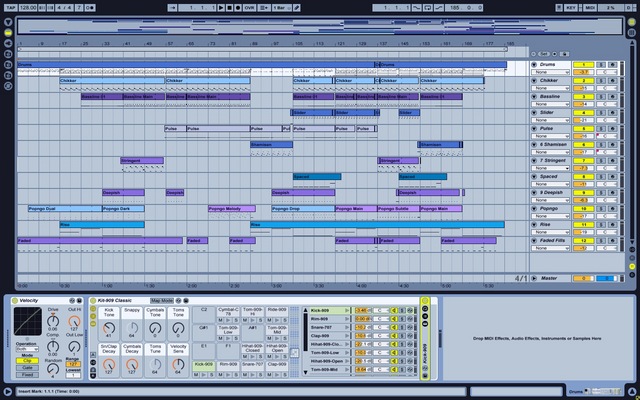Image resolution: width=640 pixels, height=400 pixels.
Task: Arm the Slider track for recording
Action: point(612,113)
